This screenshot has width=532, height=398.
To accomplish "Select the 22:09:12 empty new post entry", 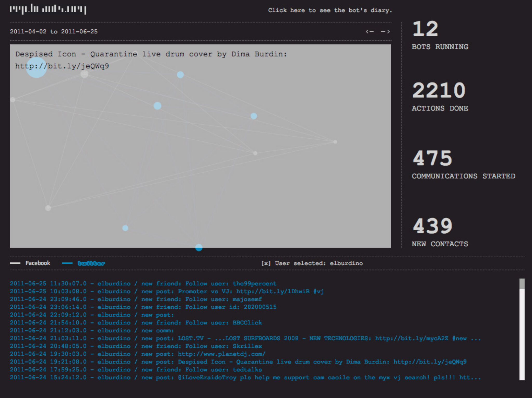I will pyautogui.click(x=92, y=315).
